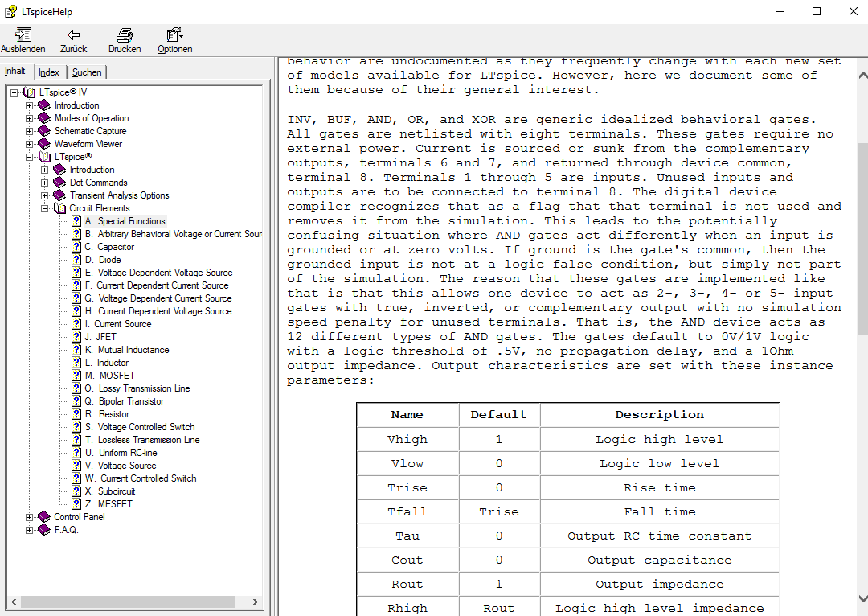868x616 pixels.
Task: Open the F. Current Dependent Current Source topic
Action: click(x=157, y=285)
